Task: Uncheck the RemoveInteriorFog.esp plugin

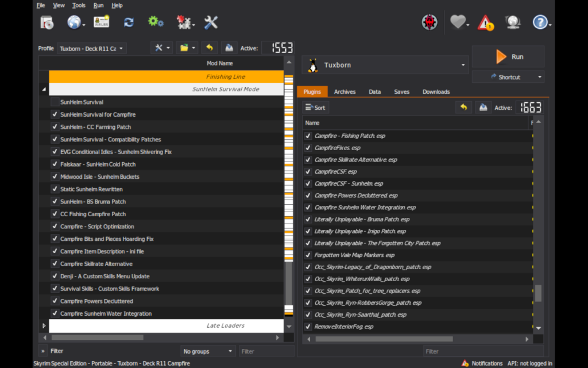Action: [308, 327]
